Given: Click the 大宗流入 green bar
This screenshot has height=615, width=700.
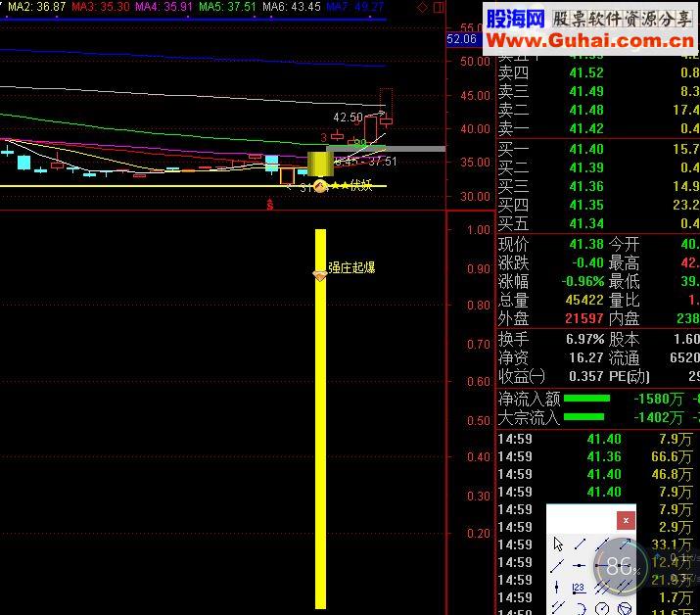Looking at the screenshot, I should 583,417.
